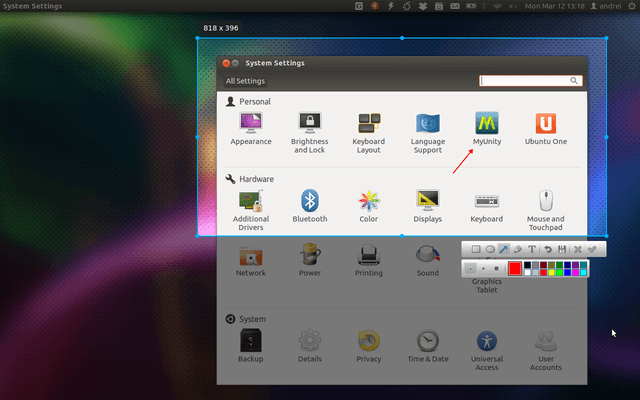Click the selection size label 818 x 396
The width and height of the screenshot is (640, 400).
pos(221,28)
